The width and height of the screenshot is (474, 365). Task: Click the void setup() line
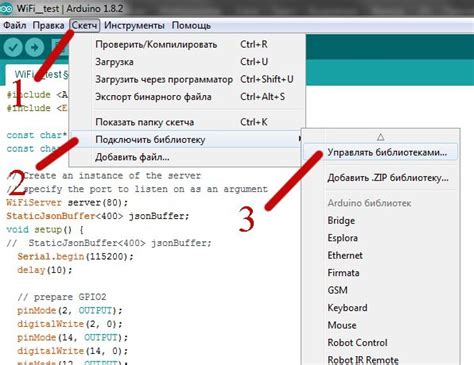pyautogui.click(x=45, y=230)
